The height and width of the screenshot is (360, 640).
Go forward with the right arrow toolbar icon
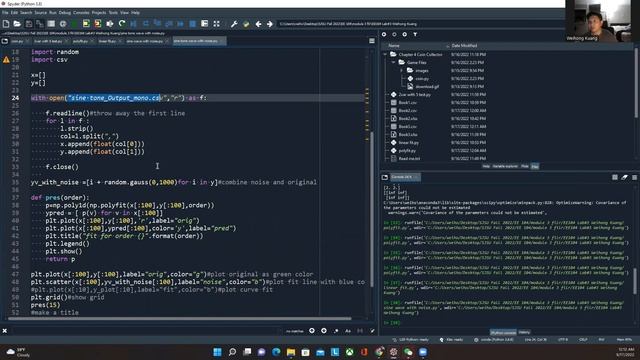coord(270,24)
